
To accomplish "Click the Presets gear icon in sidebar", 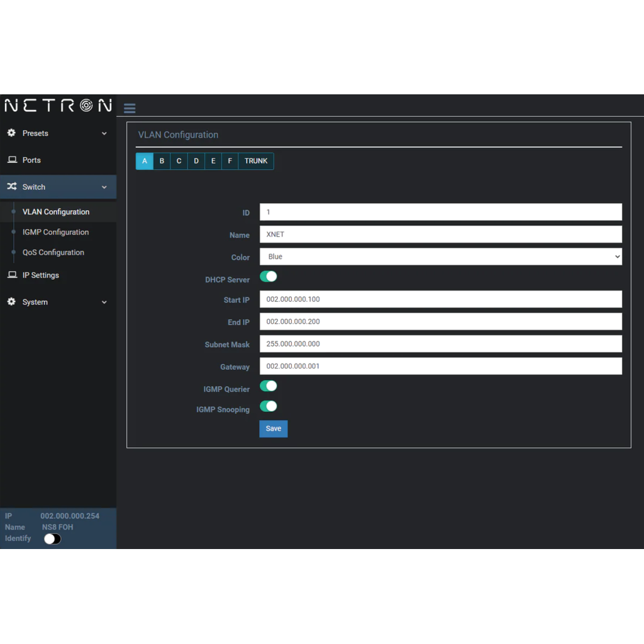I will 11,133.
